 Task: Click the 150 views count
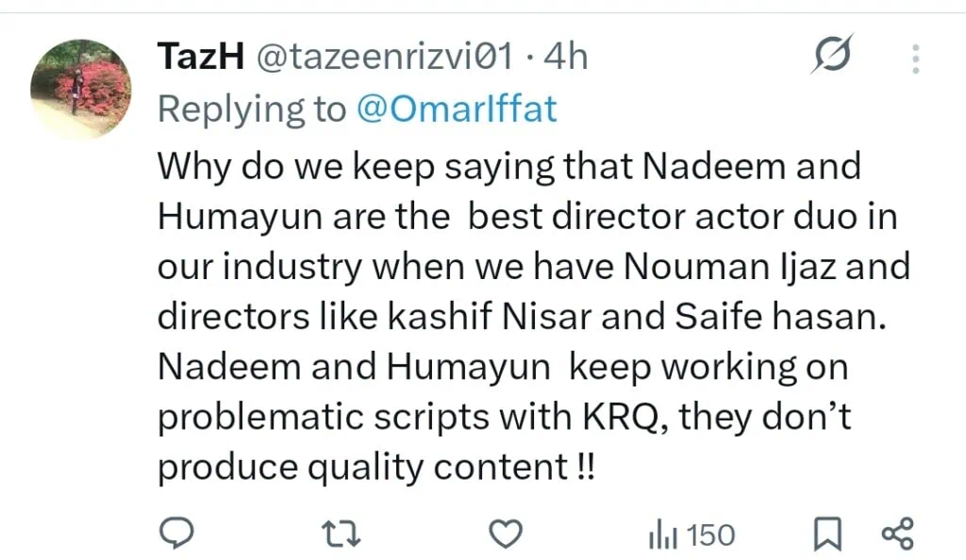click(x=710, y=536)
